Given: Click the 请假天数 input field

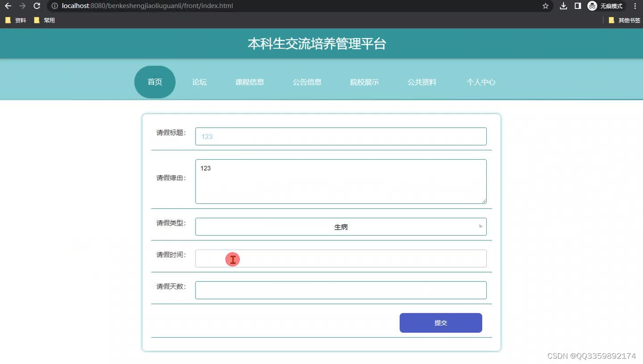Looking at the screenshot, I should pyautogui.click(x=341, y=290).
